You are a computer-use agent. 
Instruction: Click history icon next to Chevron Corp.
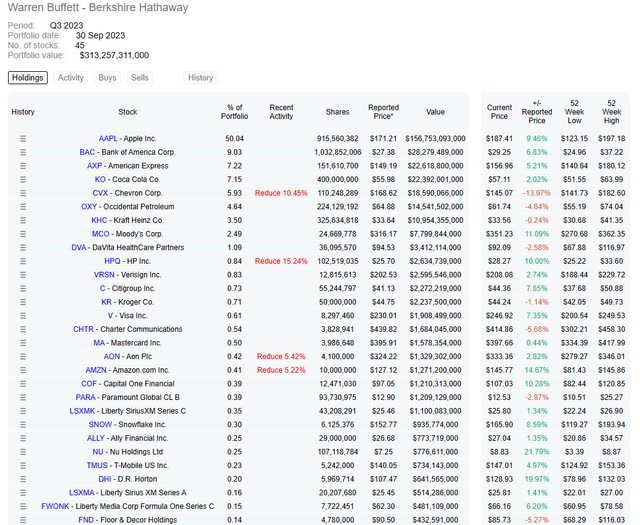pos(23,192)
